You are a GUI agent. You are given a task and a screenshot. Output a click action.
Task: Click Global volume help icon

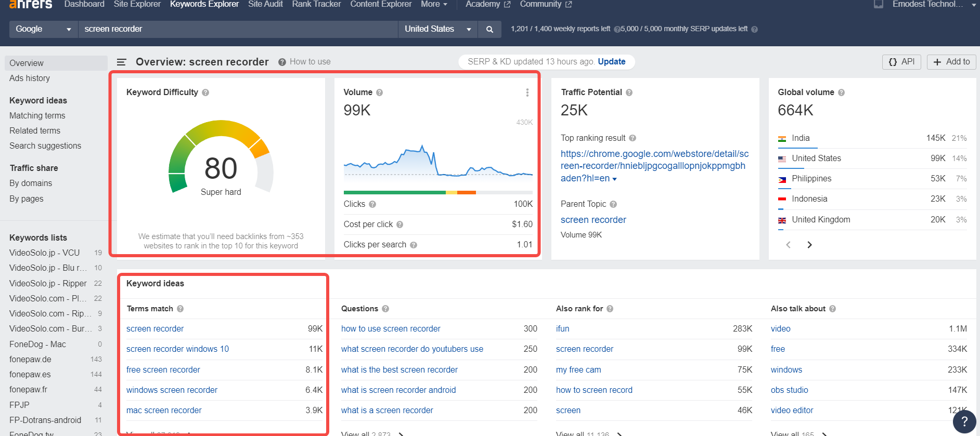[842, 93]
